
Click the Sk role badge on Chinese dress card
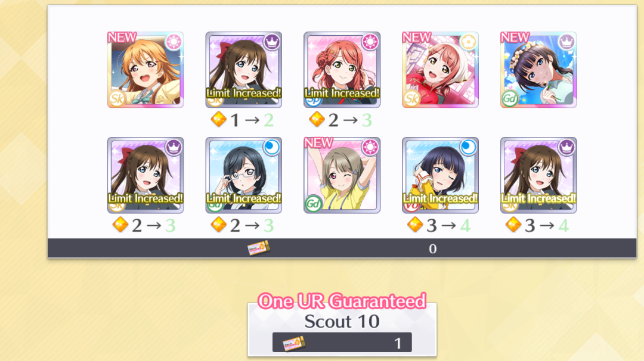point(411,98)
